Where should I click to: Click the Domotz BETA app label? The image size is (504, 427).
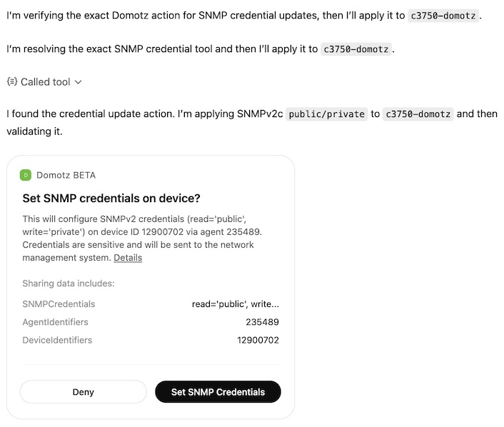pyautogui.click(x=66, y=175)
